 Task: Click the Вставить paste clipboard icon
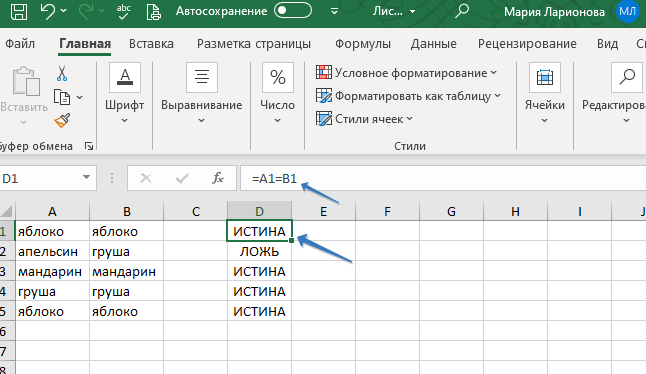click(x=26, y=82)
